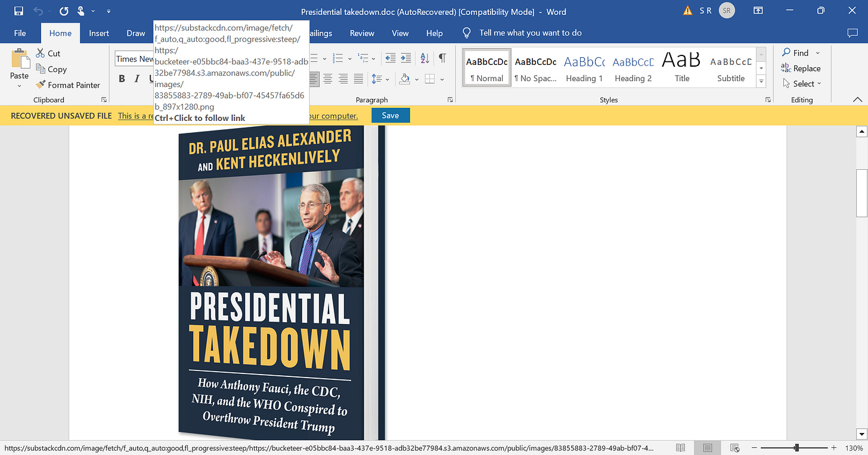Click the Multilevel List icon
The height and width of the screenshot is (455, 868).
363,58
